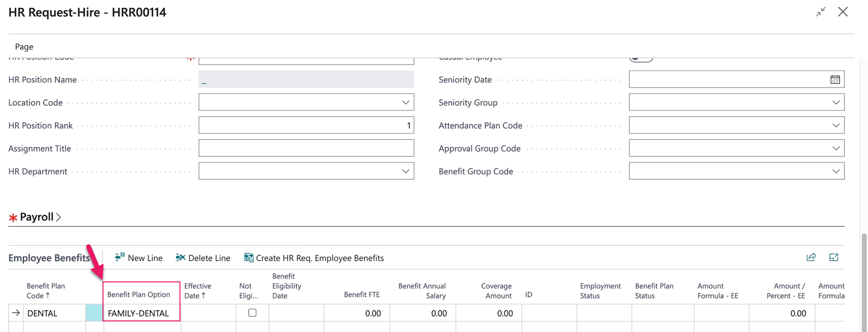This screenshot has height=332, width=868.
Task: Click the vertical scrollbar thumb
Action: pos(864,282)
